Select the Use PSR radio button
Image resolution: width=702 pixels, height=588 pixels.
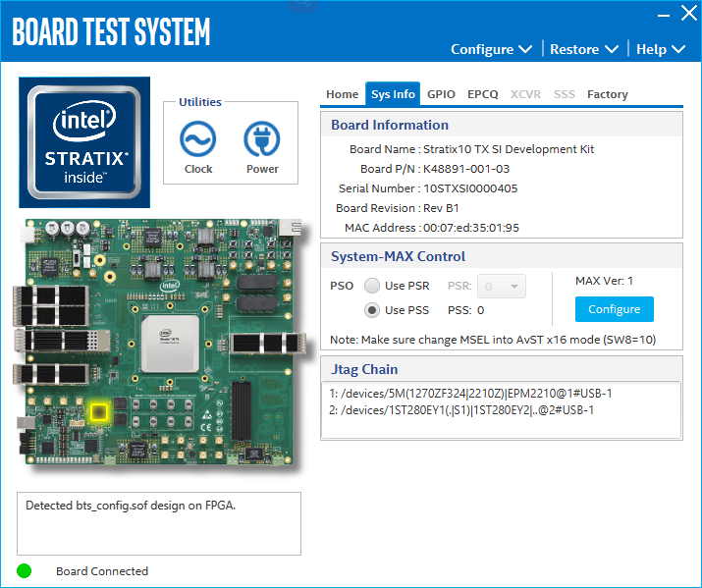371,286
